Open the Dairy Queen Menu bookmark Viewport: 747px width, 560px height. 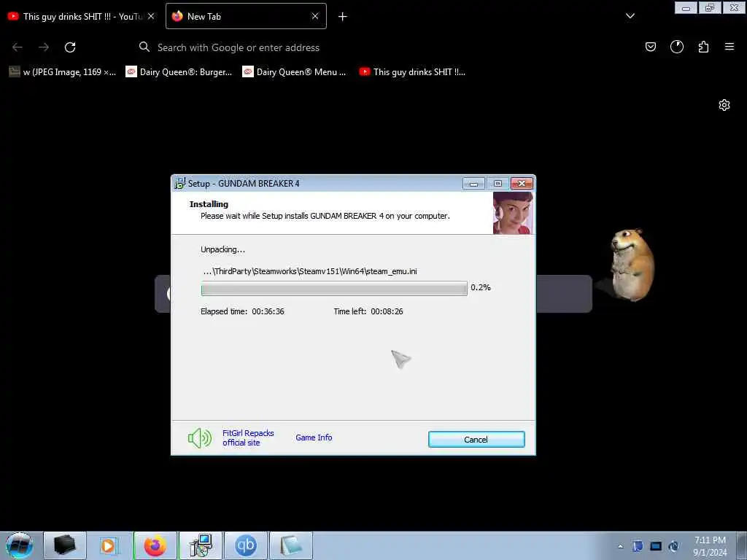[295, 72]
